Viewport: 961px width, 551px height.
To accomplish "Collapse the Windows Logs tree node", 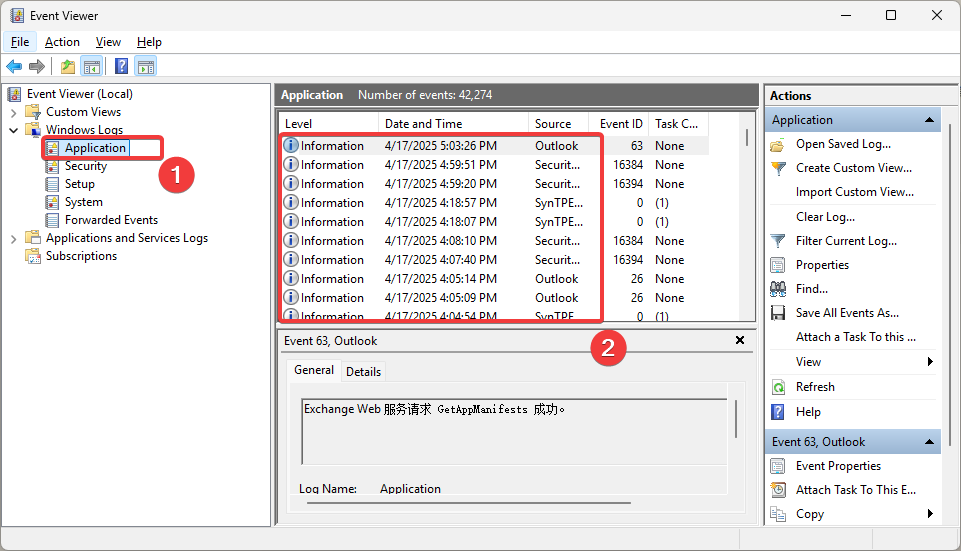I will coord(14,130).
